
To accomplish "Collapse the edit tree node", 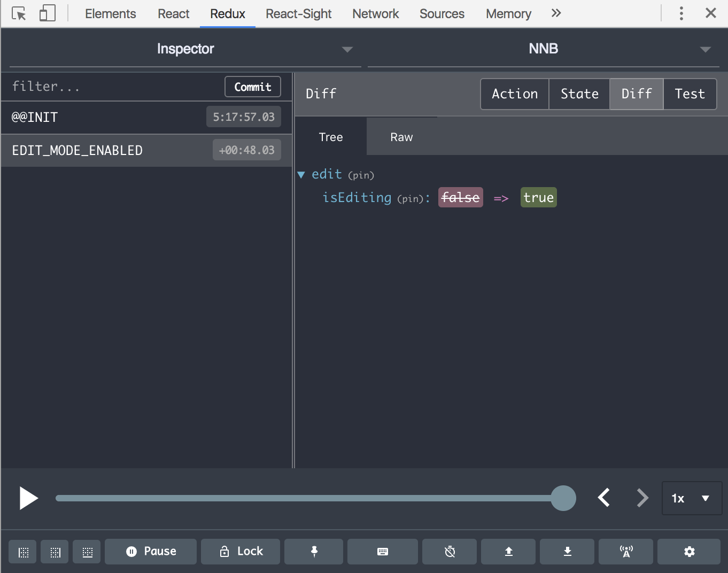I will point(301,175).
